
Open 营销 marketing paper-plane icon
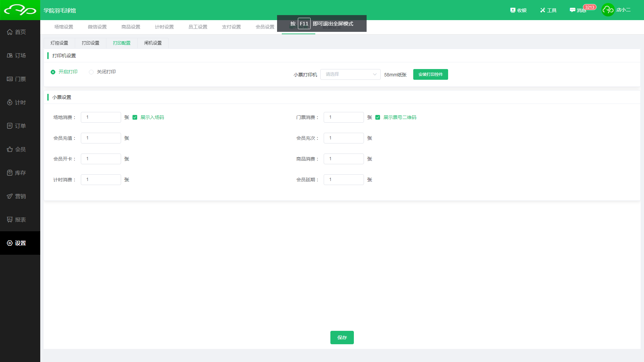[x=10, y=196]
